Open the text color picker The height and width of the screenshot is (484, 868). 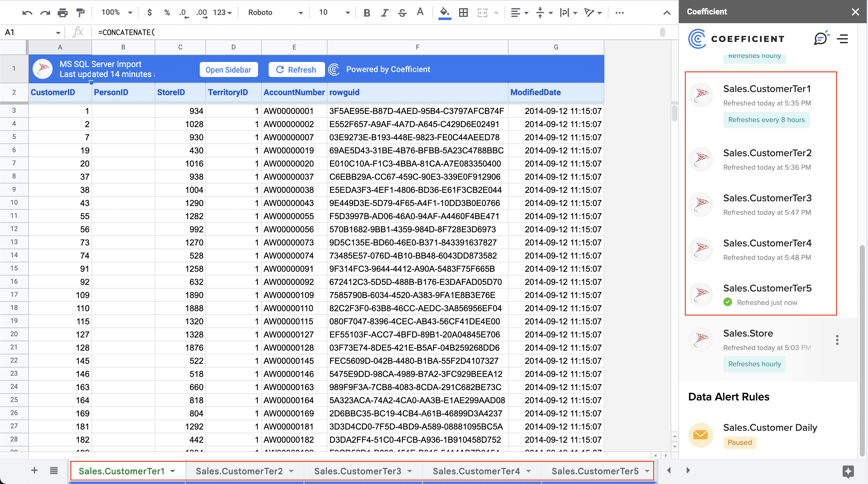coord(420,13)
